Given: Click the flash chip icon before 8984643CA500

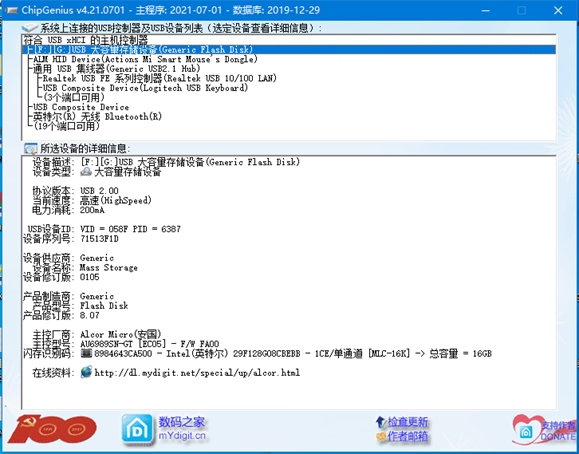Looking at the screenshot, I should pyautogui.click(x=86, y=354).
